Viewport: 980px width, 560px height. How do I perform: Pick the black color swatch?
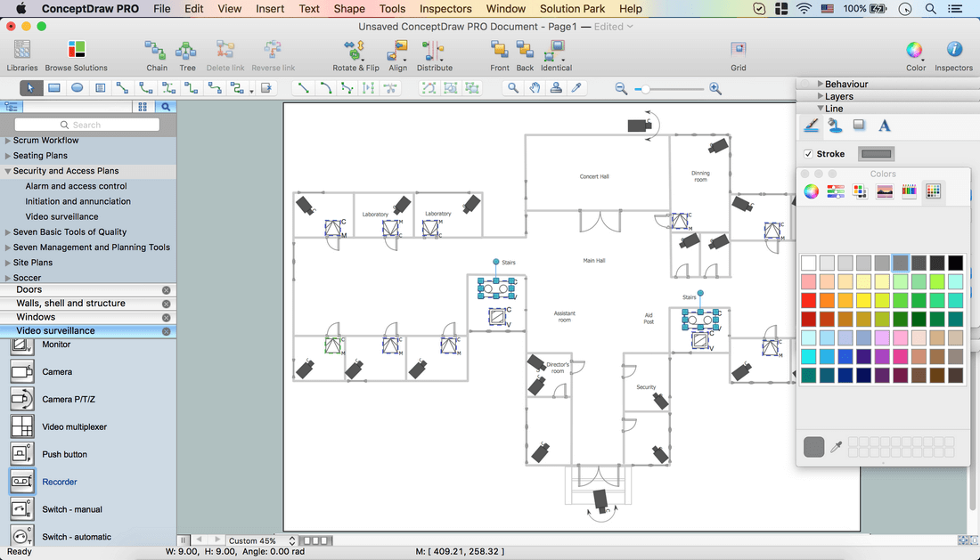pyautogui.click(x=955, y=263)
